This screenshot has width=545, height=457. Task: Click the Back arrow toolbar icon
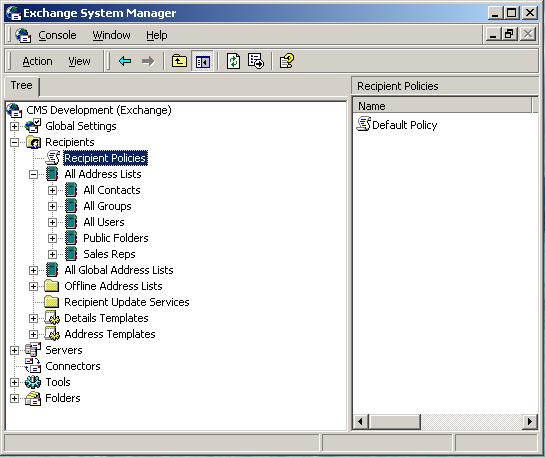tap(125, 61)
